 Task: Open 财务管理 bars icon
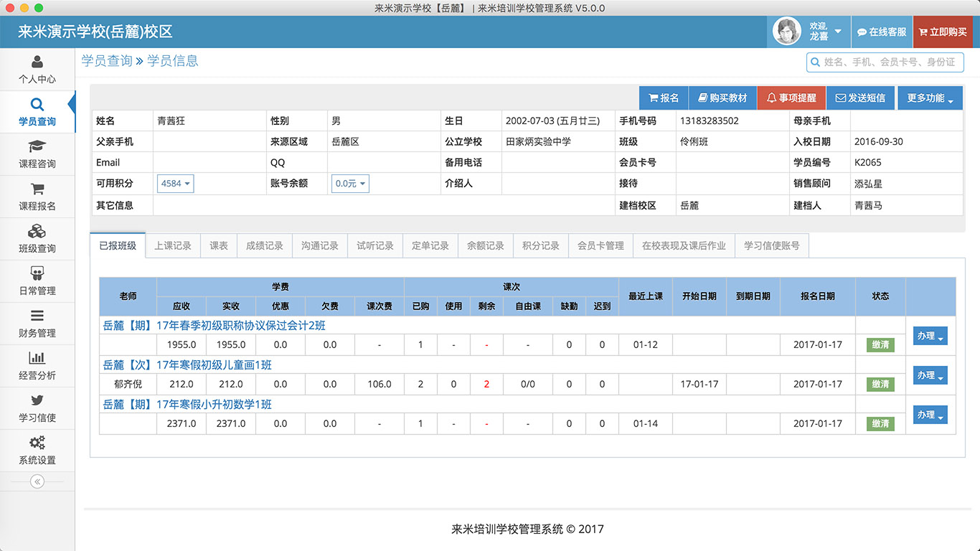click(x=37, y=316)
